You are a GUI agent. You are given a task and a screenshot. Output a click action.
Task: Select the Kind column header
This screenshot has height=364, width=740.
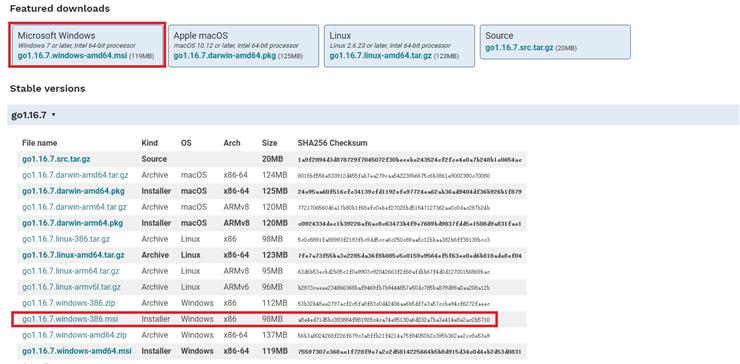pyautogui.click(x=150, y=143)
